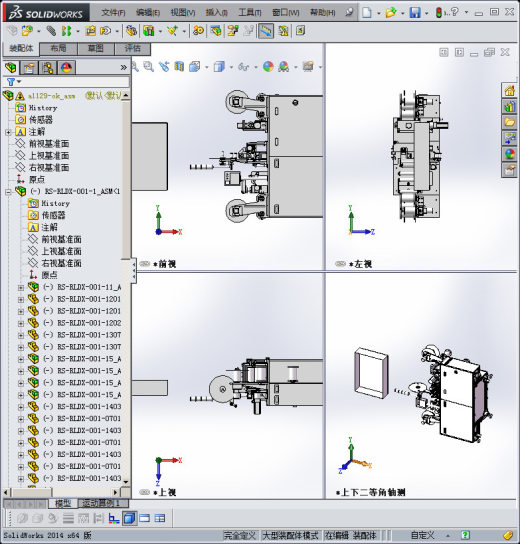520x544 pixels.
Task: Switch to the 评估 tab
Action: (133, 49)
